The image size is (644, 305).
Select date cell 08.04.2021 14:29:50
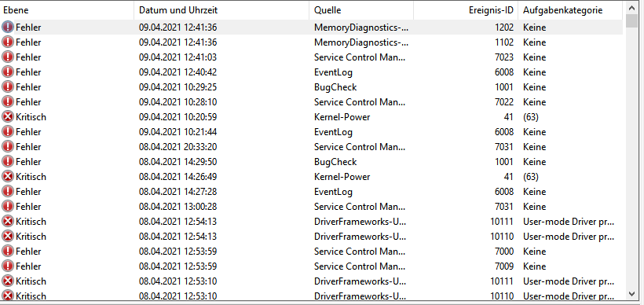pyautogui.click(x=177, y=162)
